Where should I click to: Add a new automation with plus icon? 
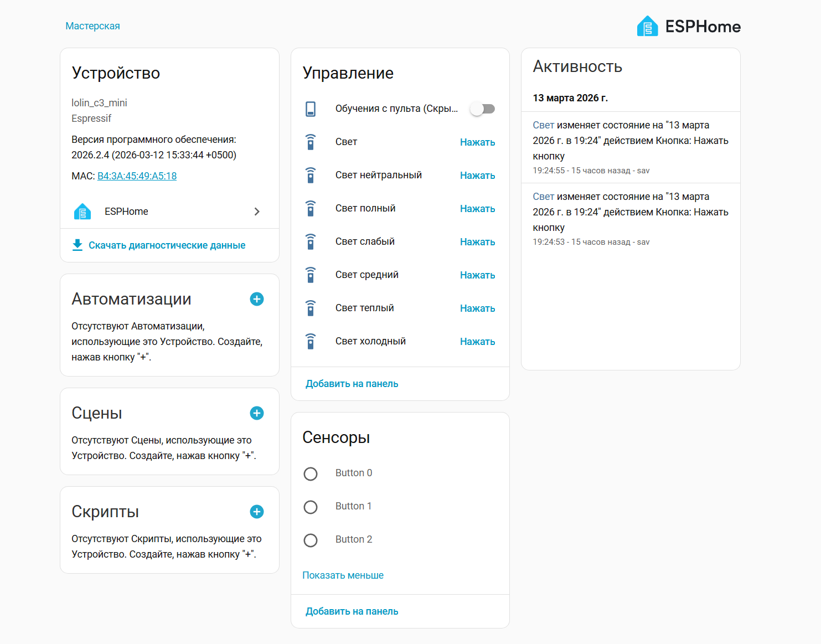257,299
